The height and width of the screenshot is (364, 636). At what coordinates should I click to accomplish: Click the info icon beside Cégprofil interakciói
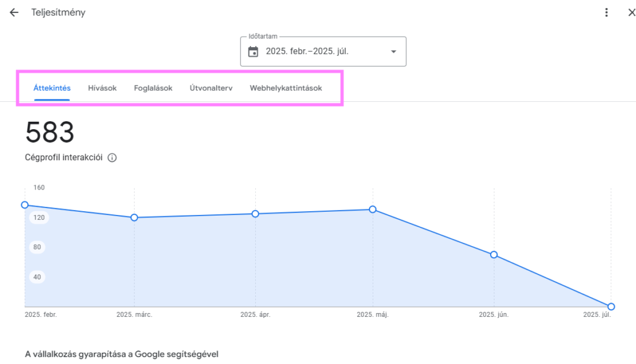pos(112,158)
